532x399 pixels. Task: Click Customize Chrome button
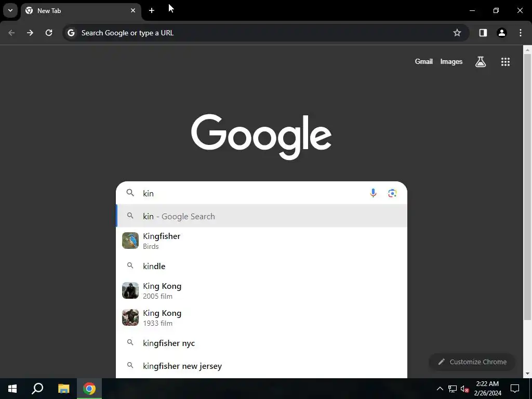coord(472,362)
